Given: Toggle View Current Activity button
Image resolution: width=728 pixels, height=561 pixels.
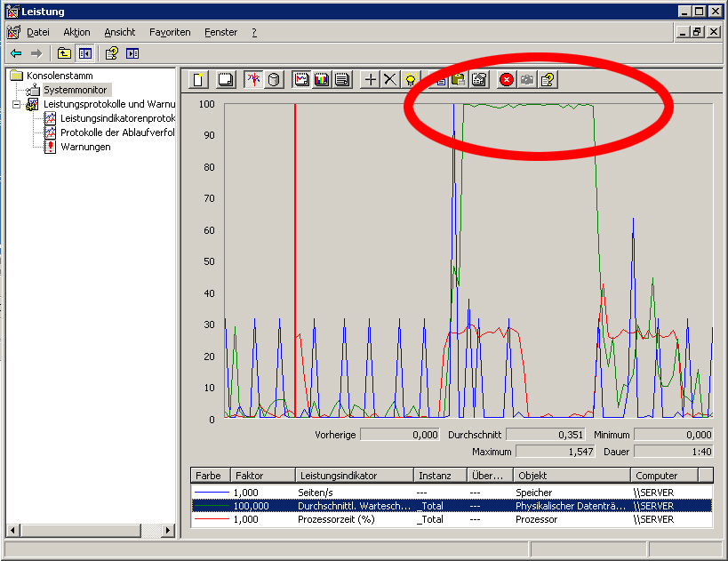Looking at the screenshot, I should pos(253,80).
